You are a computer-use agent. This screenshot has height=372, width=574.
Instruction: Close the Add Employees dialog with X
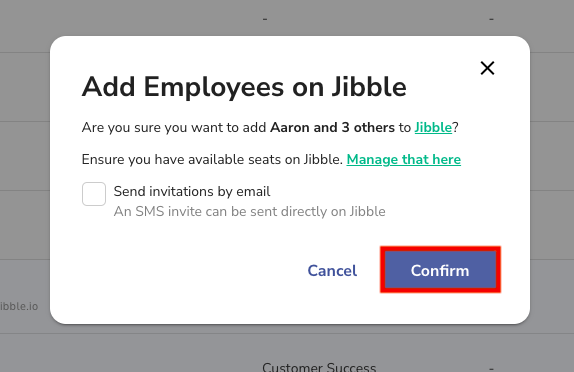click(x=487, y=68)
